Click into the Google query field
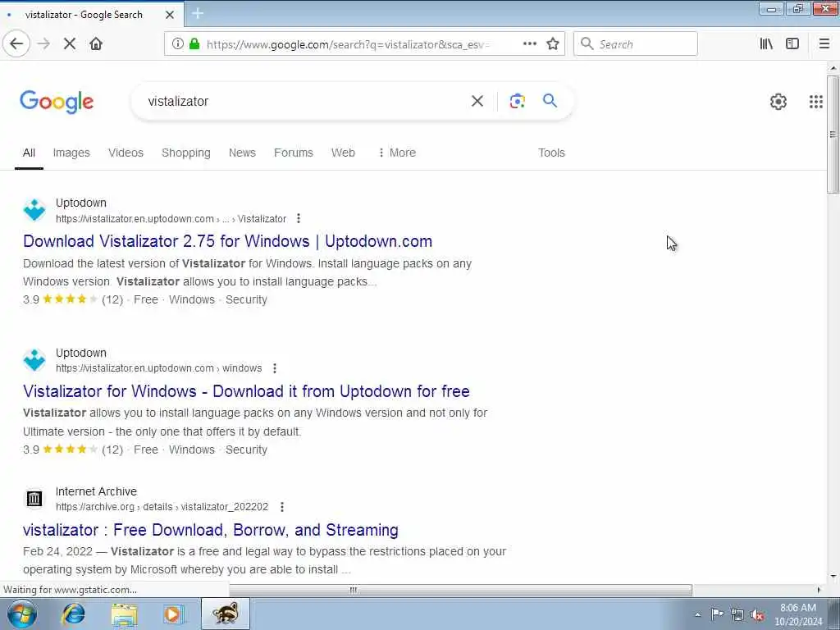Screen dimensions: 840x630 305,101
